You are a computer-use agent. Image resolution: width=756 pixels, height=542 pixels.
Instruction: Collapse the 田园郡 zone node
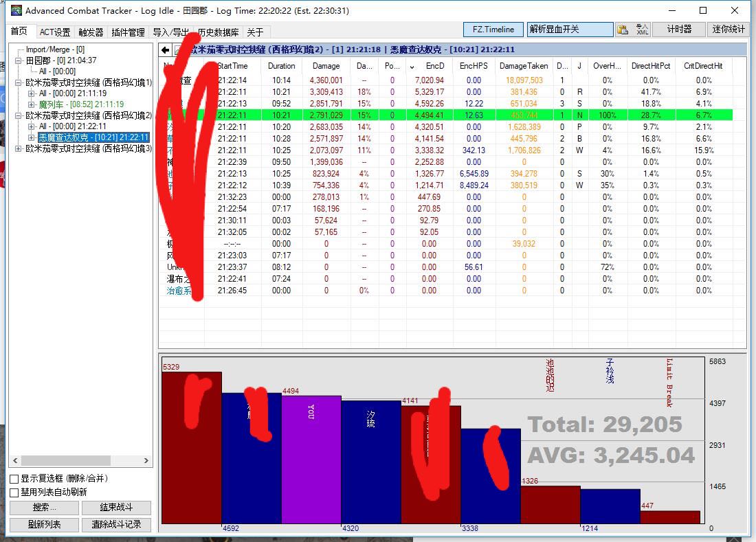(19, 60)
